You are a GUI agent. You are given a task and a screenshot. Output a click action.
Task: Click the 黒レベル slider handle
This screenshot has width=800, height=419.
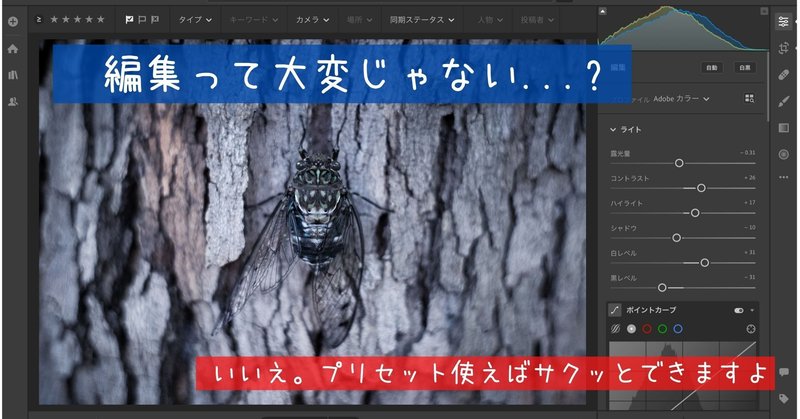click(662, 288)
